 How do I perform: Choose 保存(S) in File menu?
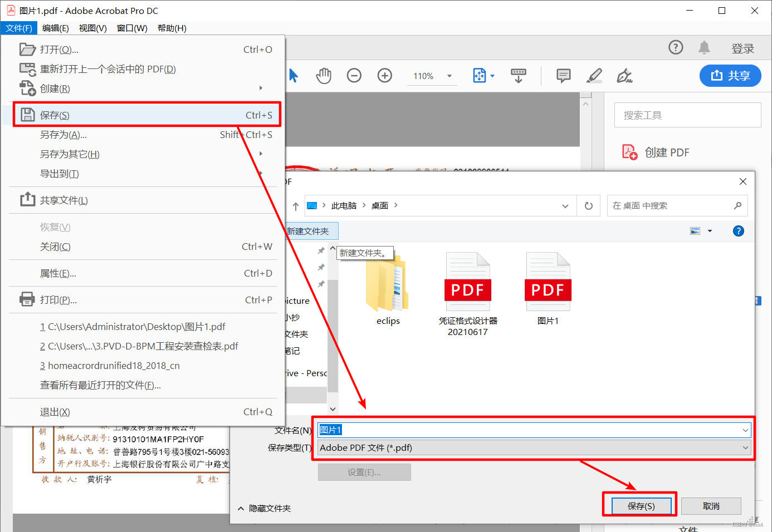pyautogui.click(x=146, y=115)
